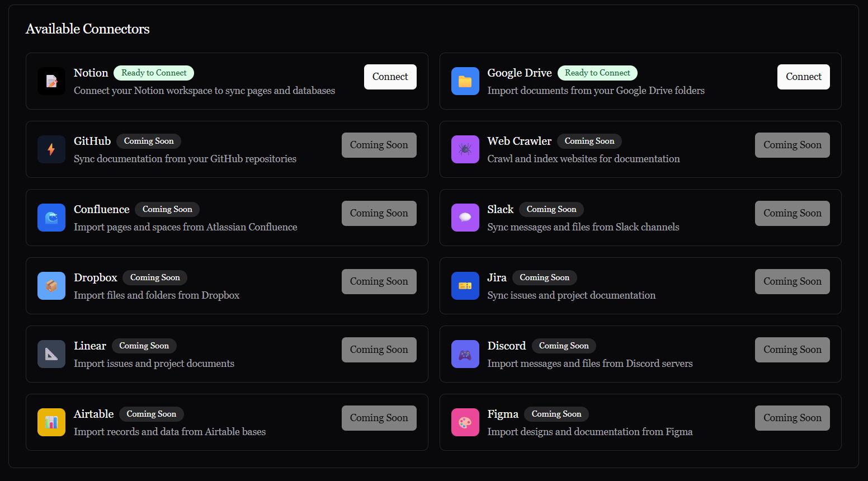Select the Google Drive connector title
868x481 pixels.
click(520, 73)
